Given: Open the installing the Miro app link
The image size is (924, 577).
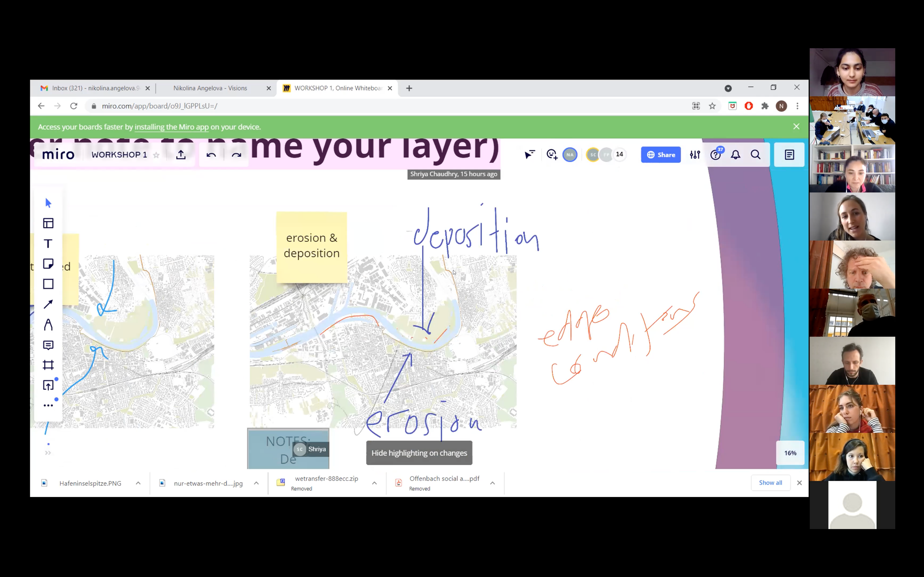Looking at the screenshot, I should [x=171, y=127].
